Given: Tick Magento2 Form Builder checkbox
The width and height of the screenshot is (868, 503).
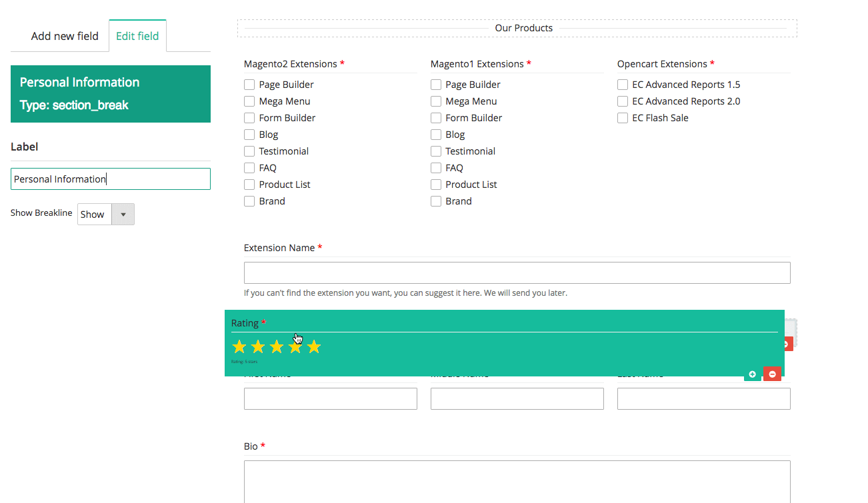Looking at the screenshot, I should coord(249,118).
